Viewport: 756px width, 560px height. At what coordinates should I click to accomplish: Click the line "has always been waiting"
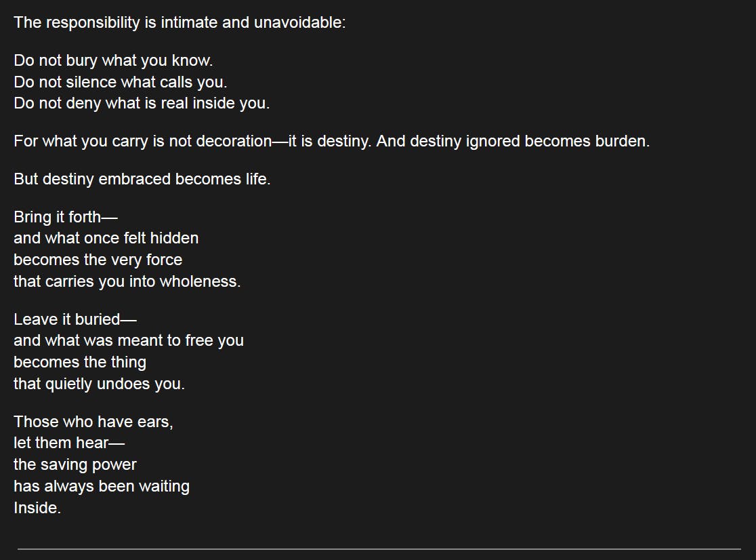point(102,486)
